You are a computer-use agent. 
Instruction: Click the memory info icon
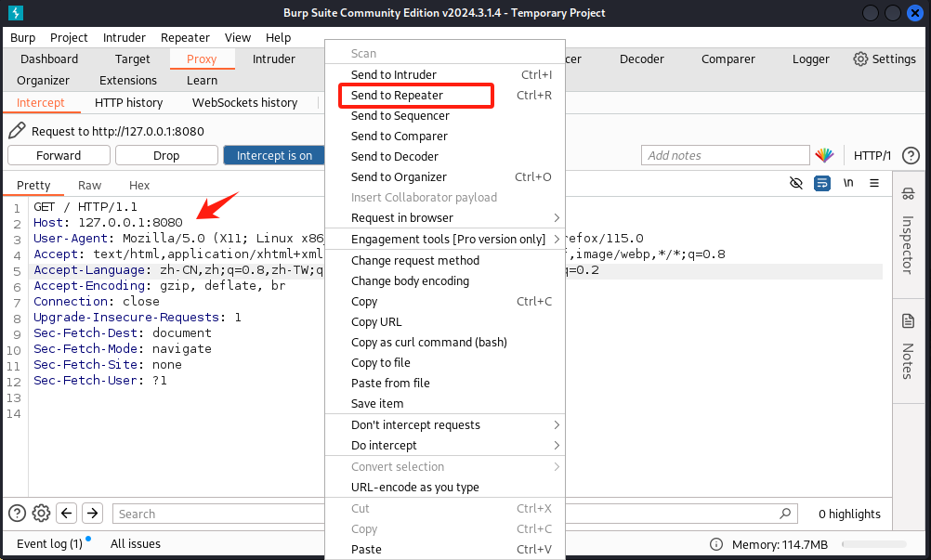pyautogui.click(x=716, y=544)
